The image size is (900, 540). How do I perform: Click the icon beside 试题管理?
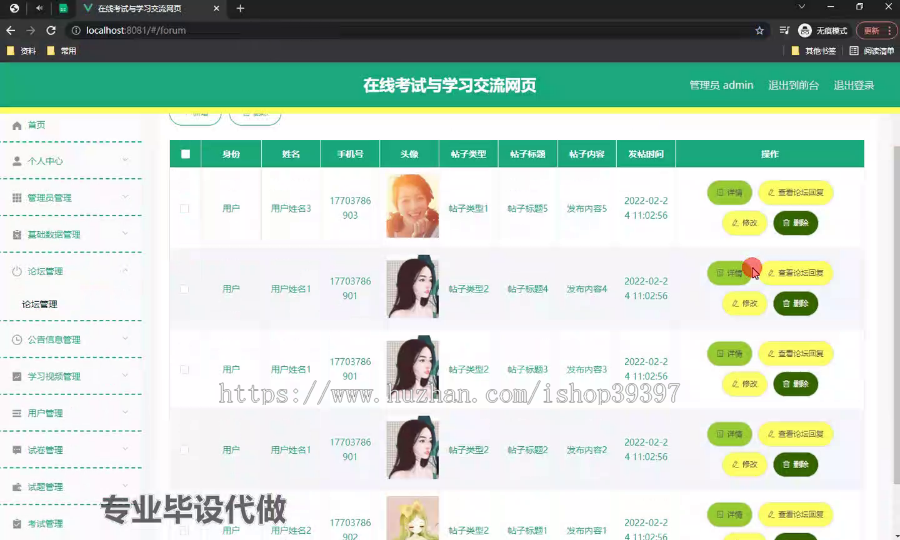[x=17, y=487]
